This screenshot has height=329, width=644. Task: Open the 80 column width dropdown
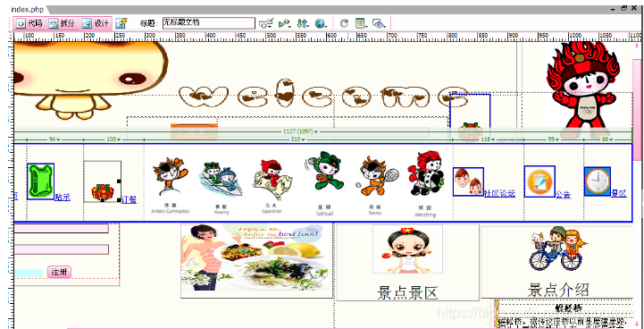coord(607,139)
